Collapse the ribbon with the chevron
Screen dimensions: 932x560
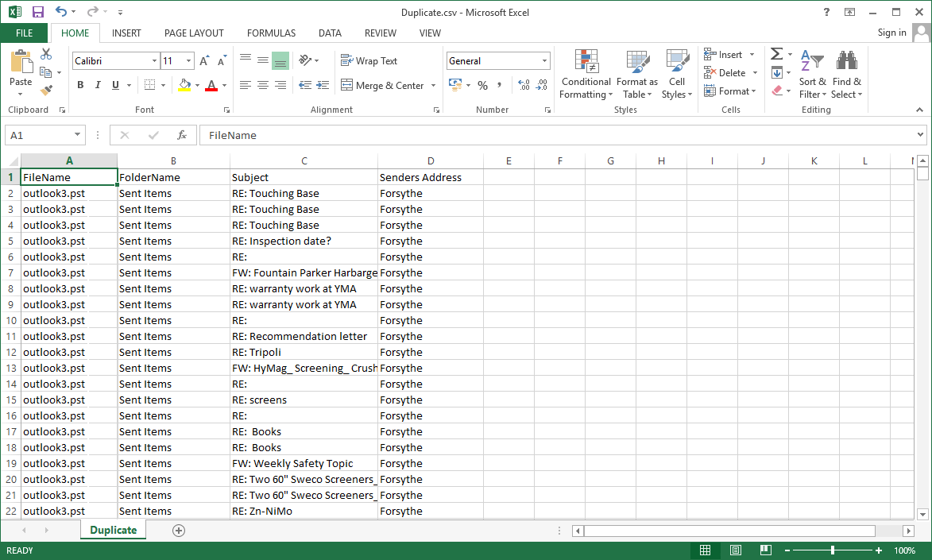click(919, 110)
